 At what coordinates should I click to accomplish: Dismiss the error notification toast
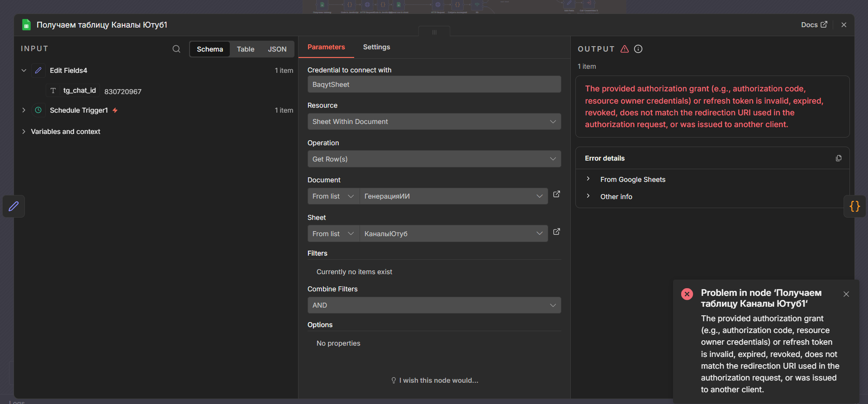tap(846, 294)
